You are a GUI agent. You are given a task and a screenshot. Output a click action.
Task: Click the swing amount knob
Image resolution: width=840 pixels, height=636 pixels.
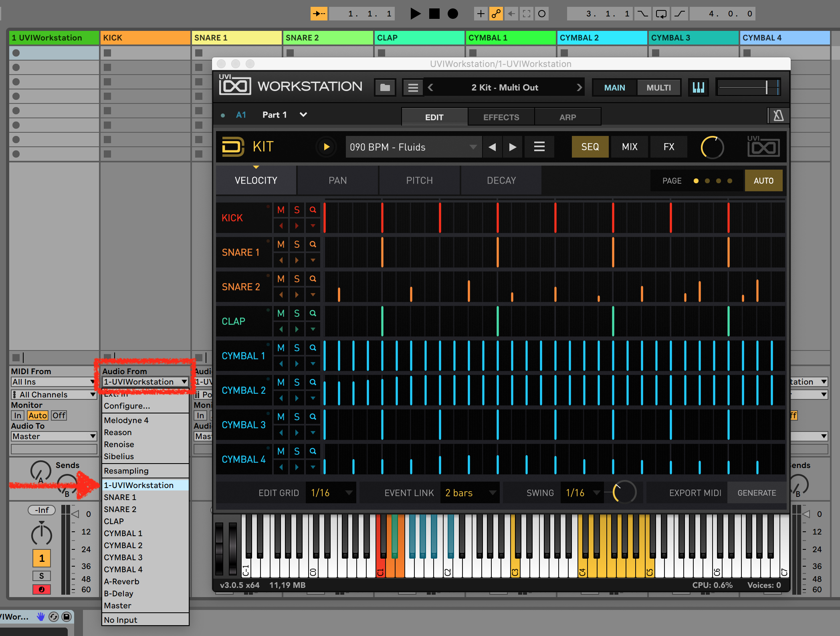(x=624, y=492)
